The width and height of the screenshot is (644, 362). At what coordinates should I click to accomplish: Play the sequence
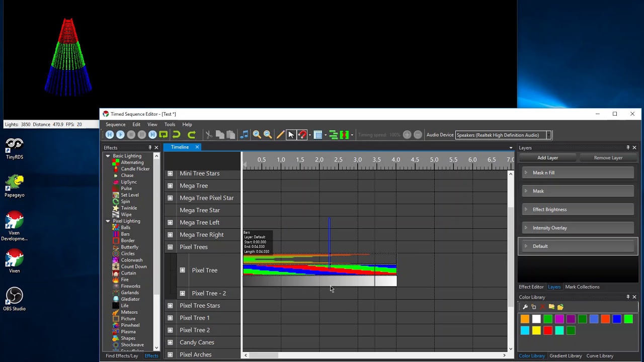(x=120, y=135)
